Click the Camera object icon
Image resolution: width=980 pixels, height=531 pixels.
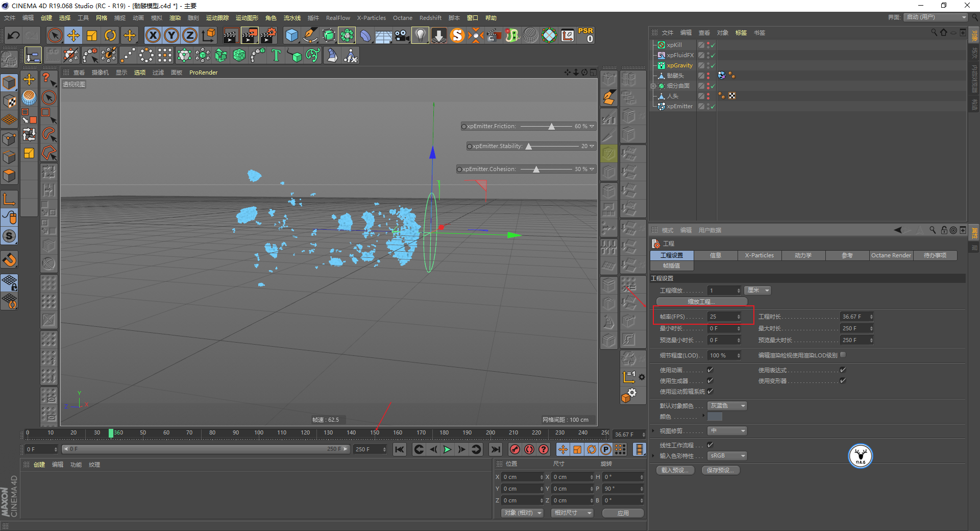click(x=402, y=35)
